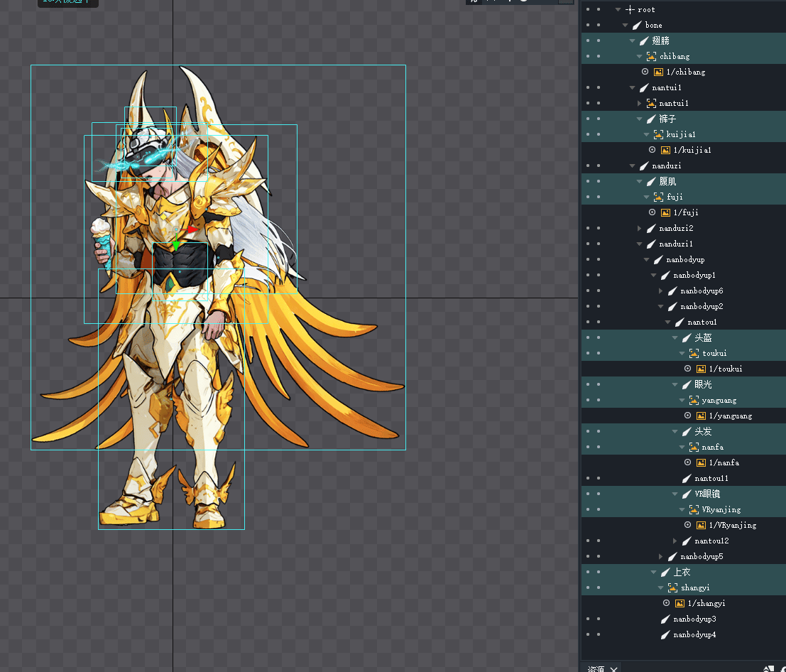The width and height of the screenshot is (786, 672).
Task: Select the 1/VRyanjing image icon
Action: [701, 525]
